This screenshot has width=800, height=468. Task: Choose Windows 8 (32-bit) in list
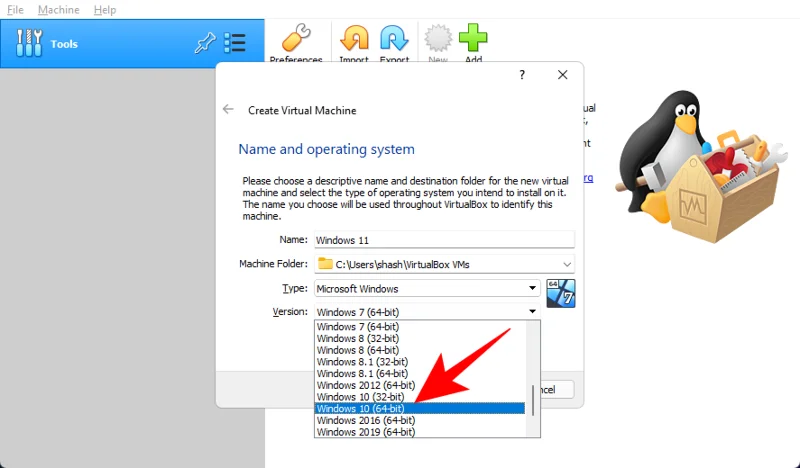(x=419, y=338)
